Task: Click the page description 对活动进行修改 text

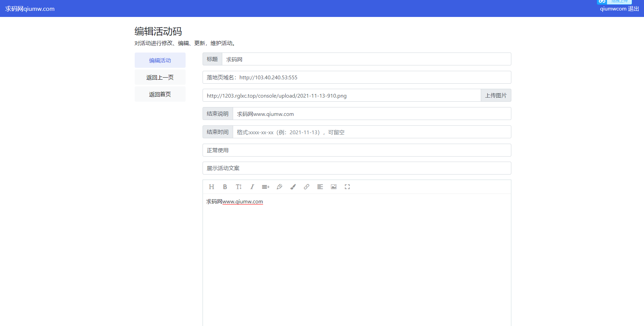Action: tap(185, 43)
